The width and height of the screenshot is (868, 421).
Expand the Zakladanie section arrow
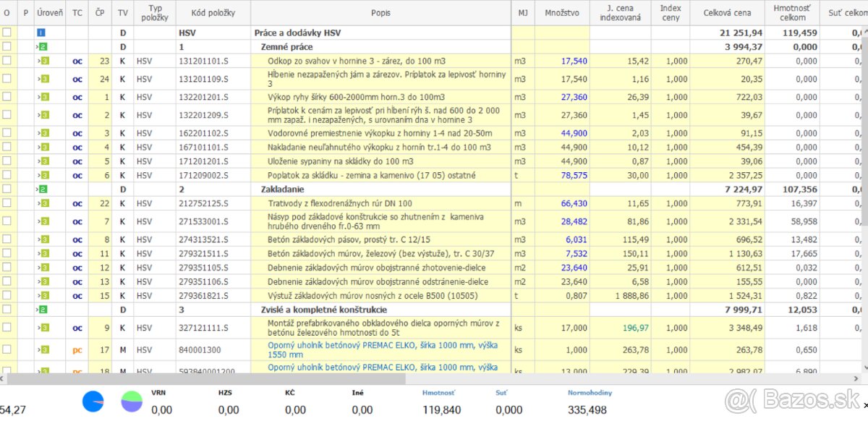[x=38, y=189]
